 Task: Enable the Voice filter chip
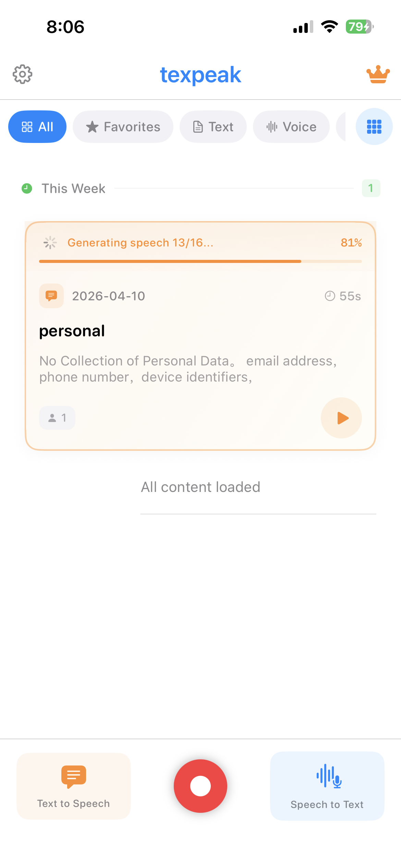[291, 126]
